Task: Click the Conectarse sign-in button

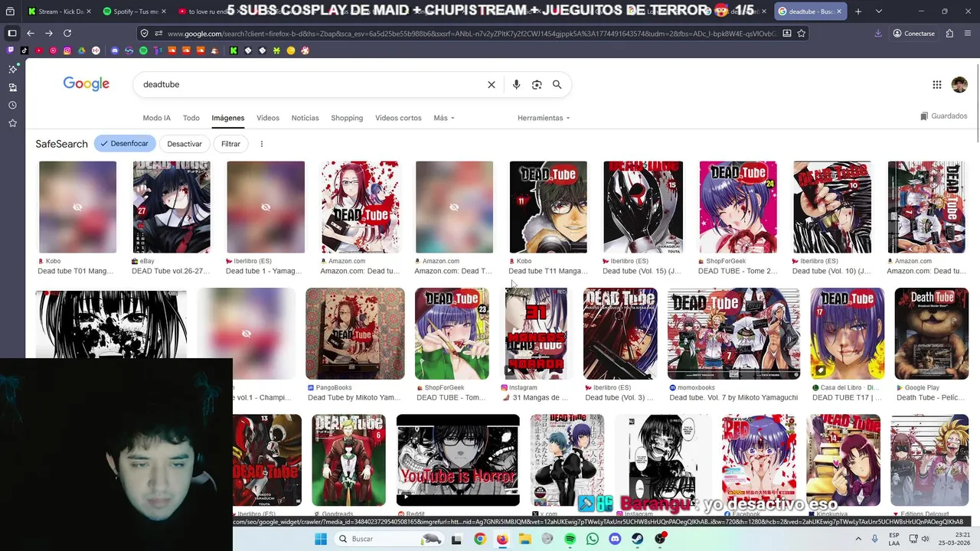Action: coord(914,34)
